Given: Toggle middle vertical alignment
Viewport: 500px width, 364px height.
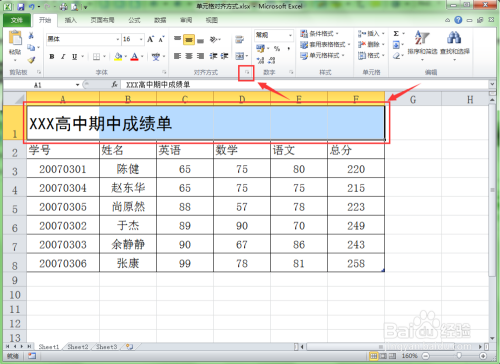Looking at the screenshot, I should click(189, 40).
